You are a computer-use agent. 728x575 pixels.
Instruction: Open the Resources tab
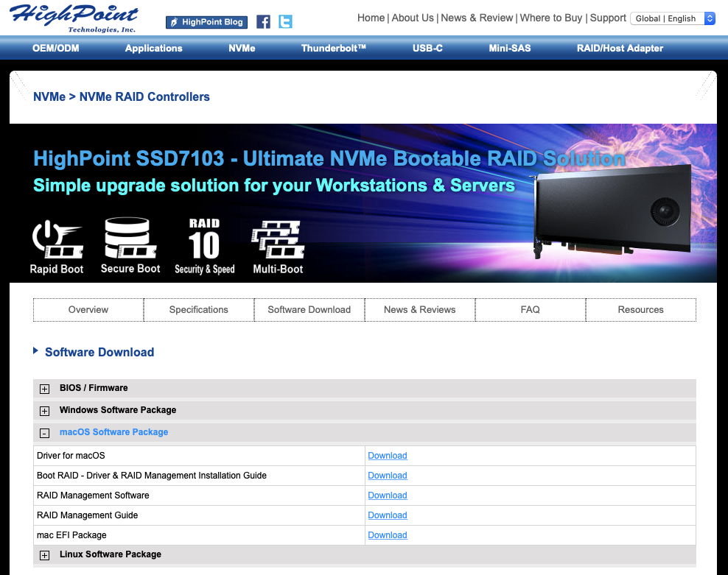pos(641,309)
